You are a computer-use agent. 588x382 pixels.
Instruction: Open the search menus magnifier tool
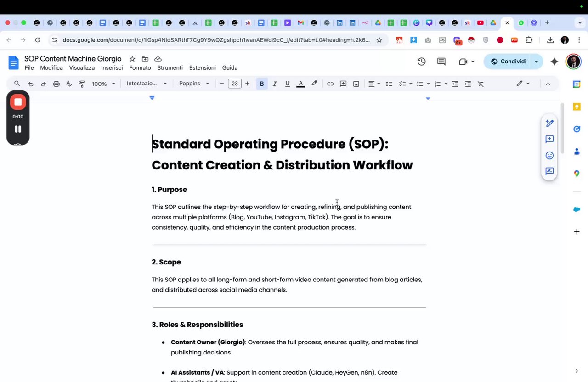[17, 84]
